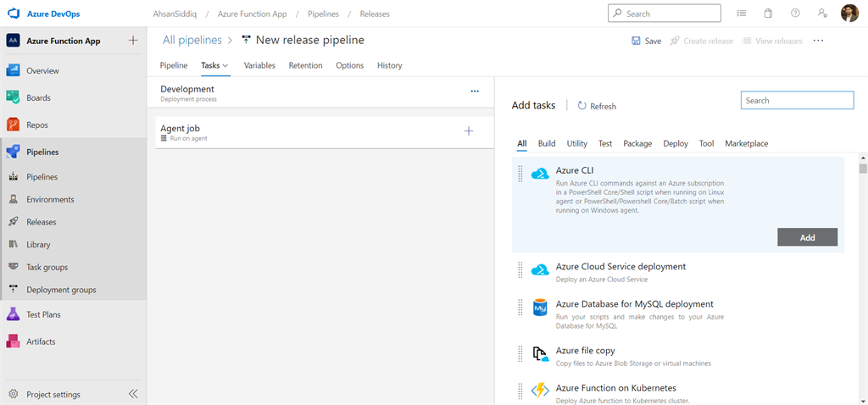Select Azure file copy task title
Viewport: 868px width, 405px height.
pos(585,351)
